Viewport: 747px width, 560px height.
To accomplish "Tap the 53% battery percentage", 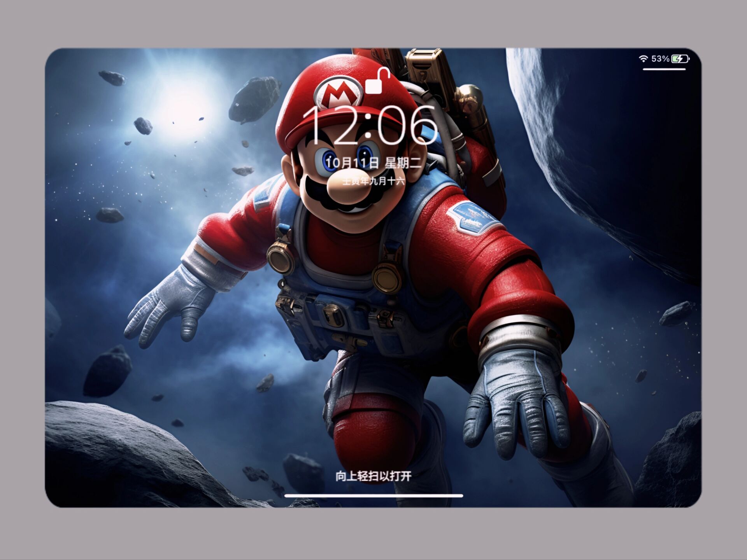I will click(660, 59).
